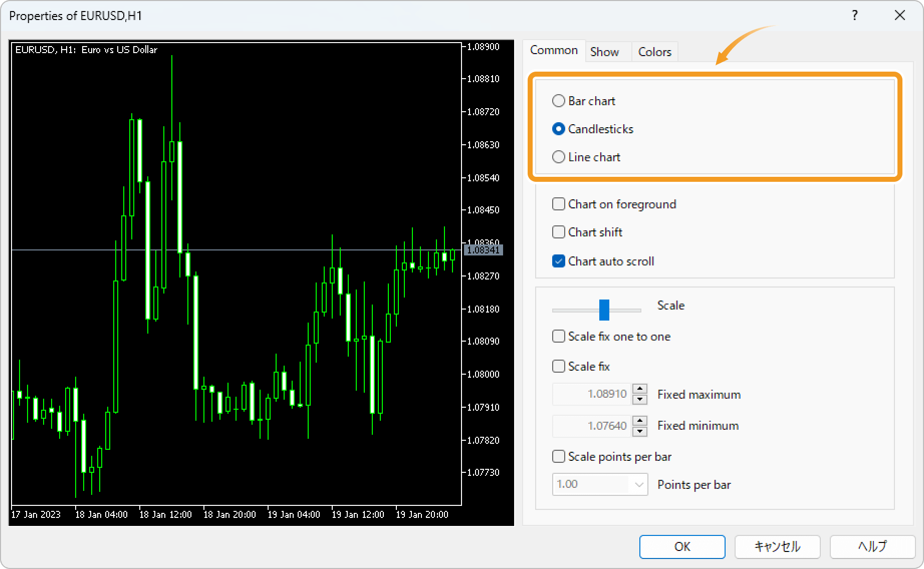Decrease Fixed minimum with down arrow
Image resolution: width=924 pixels, height=569 pixels.
tap(640, 431)
